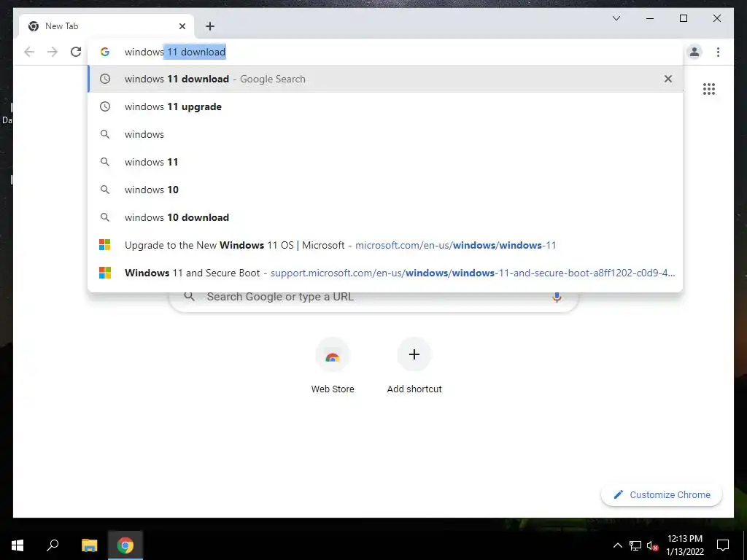The height and width of the screenshot is (560, 747).
Task: Click Microsoft logo beside Secure Boot result
Action: 105,273
